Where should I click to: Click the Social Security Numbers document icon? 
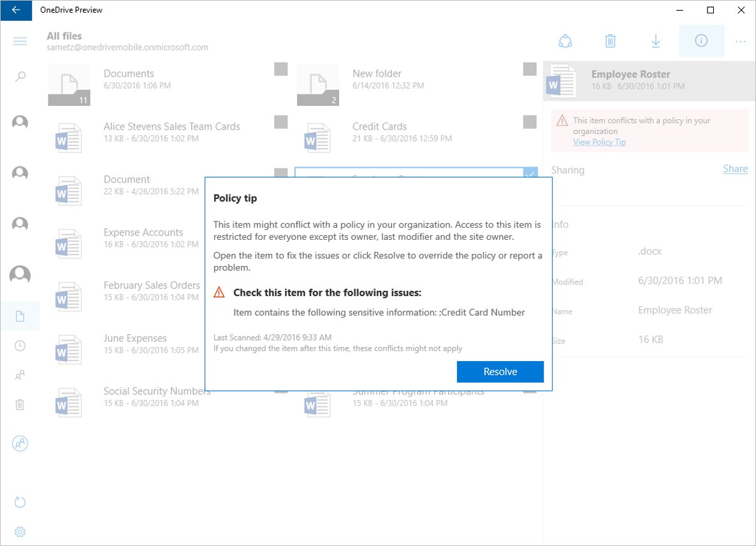point(68,402)
